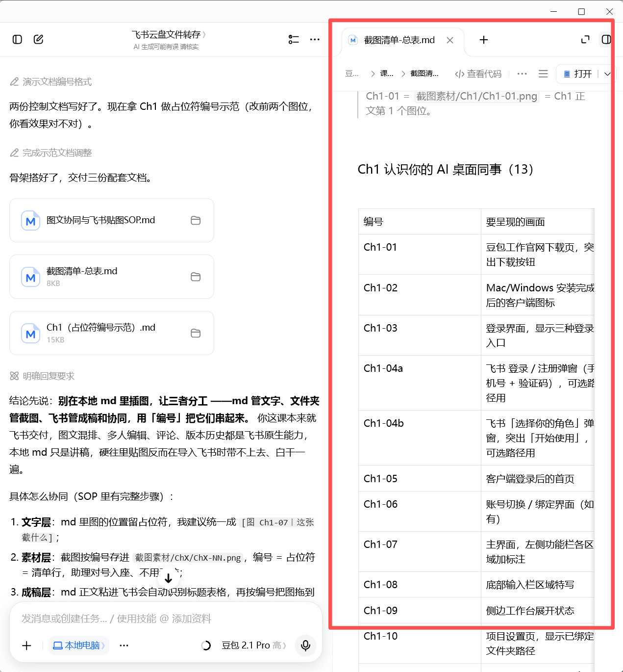Image resolution: width=623 pixels, height=672 pixels.
Task: Select table cell Ch1-03
Action: [x=420, y=335]
